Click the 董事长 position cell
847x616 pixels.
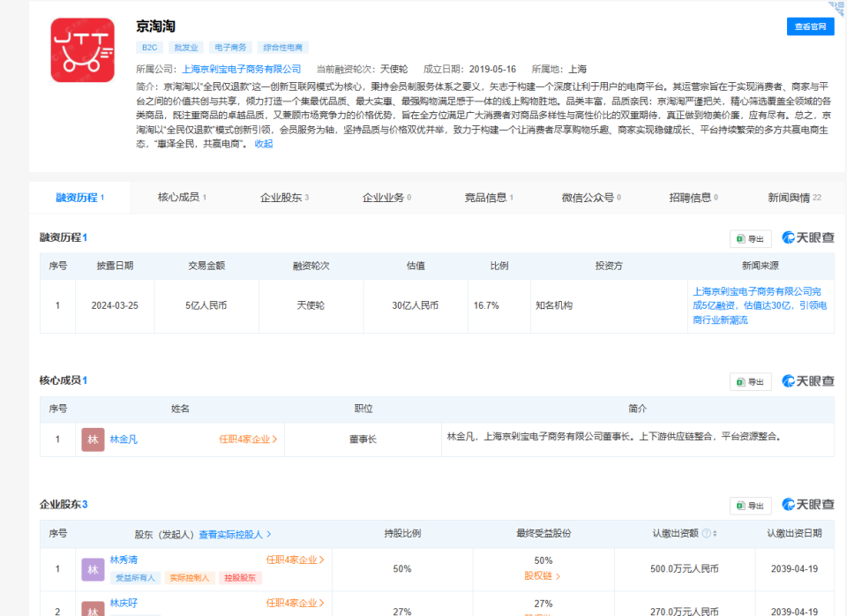tap(363, 439)
